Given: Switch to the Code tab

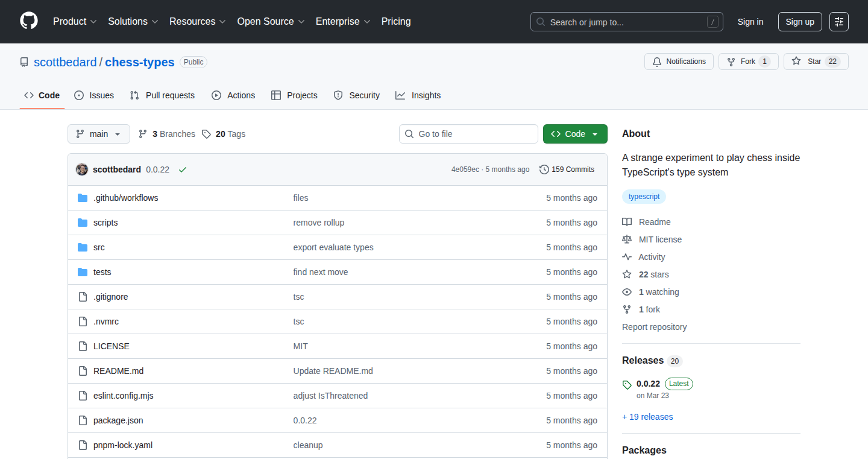Looking at the screenshot, I should 42,95.
